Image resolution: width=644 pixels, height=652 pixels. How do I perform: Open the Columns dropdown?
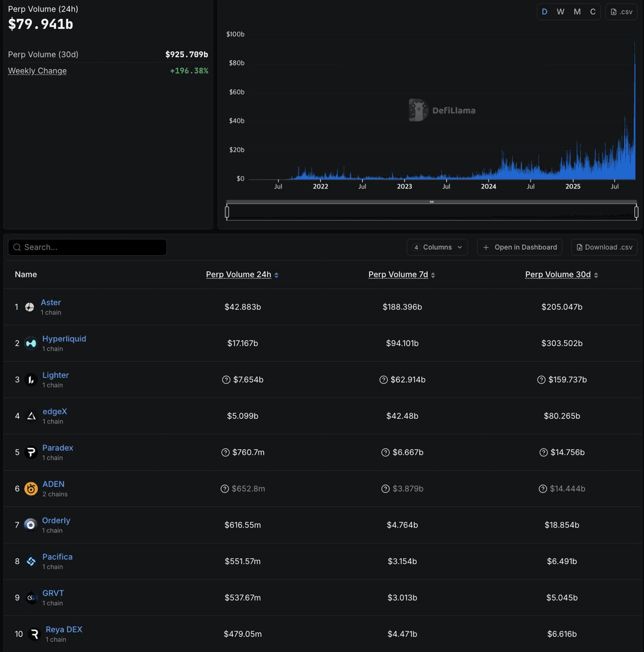coord(437,247)
